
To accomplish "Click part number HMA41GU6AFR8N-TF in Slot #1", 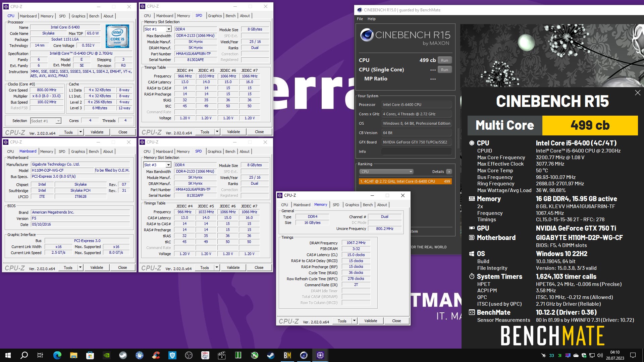I will 196,54.
